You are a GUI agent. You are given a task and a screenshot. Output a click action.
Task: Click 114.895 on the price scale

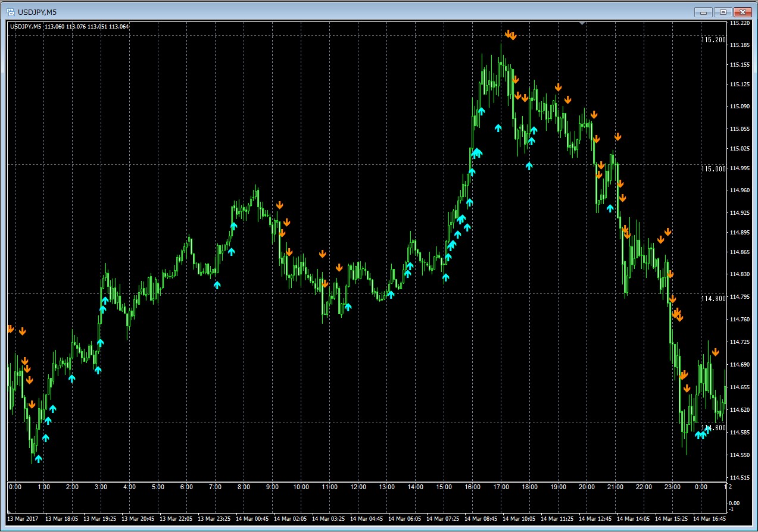tap(740, 232)
